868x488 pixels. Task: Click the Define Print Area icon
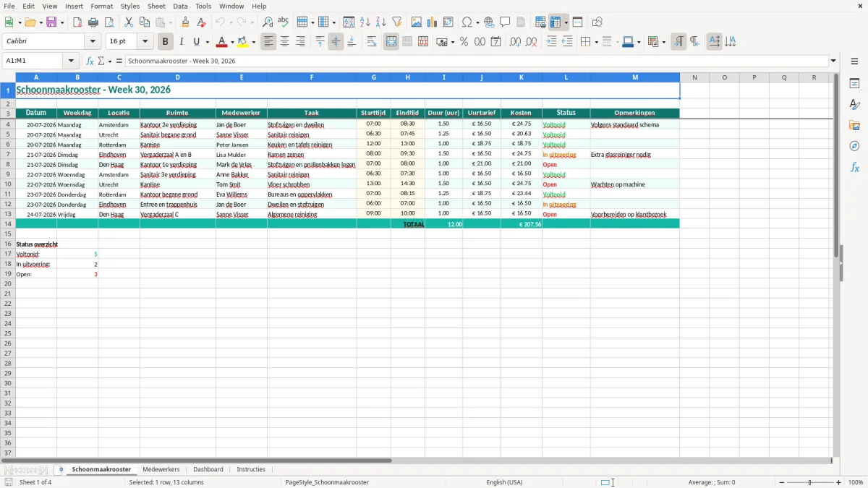(540, 22)
